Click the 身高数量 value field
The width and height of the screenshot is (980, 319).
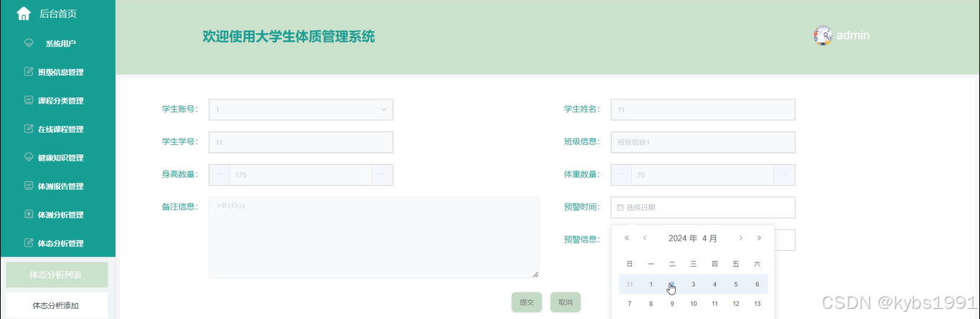pos(301,175)
